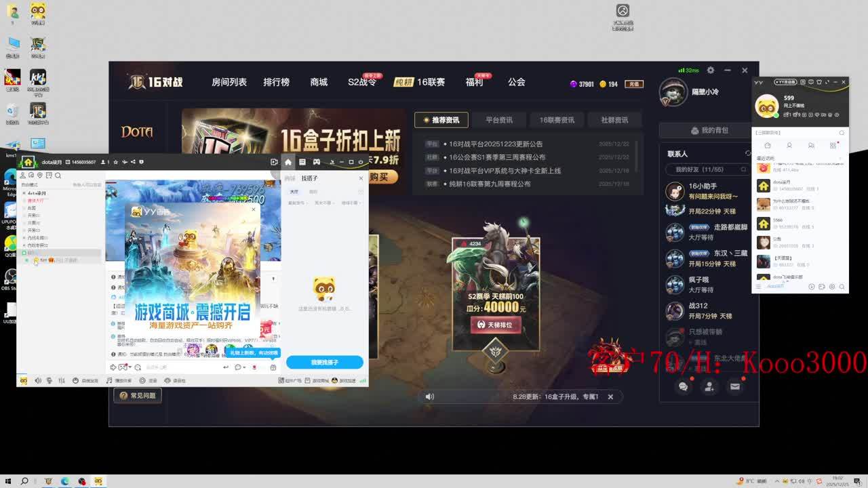The height and width of the screenshot is (488, 868).
Task: Click 充值 recharge button
Action: click(x=634, y=84)
